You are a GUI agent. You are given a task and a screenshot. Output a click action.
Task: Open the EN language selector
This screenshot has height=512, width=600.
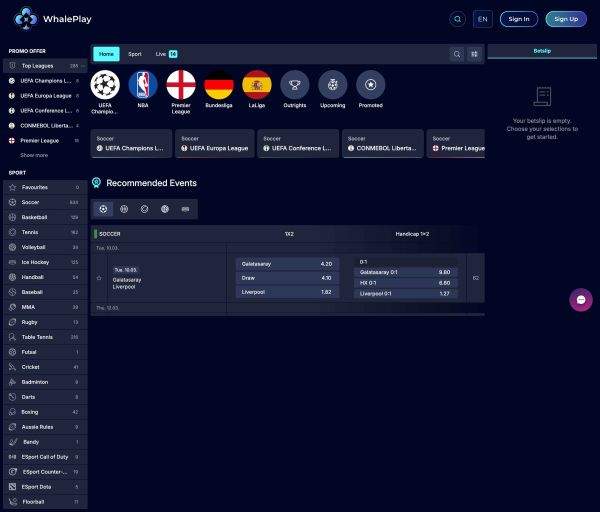pos(483,19)
